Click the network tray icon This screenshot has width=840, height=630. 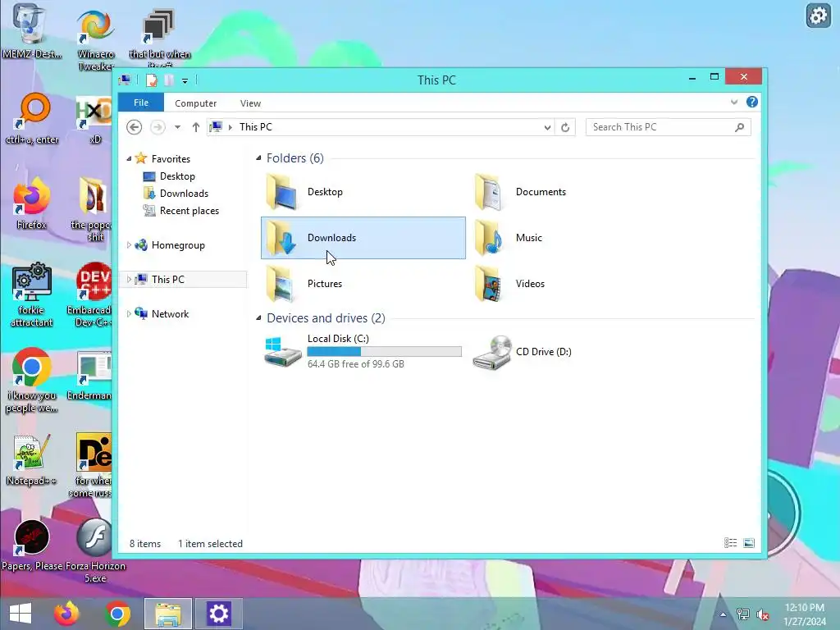743,614
